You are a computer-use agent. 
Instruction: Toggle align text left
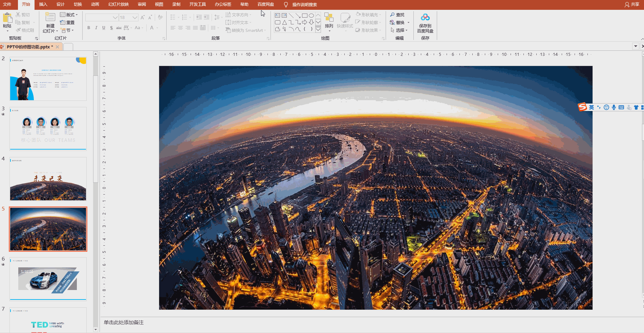pos(173,28)
